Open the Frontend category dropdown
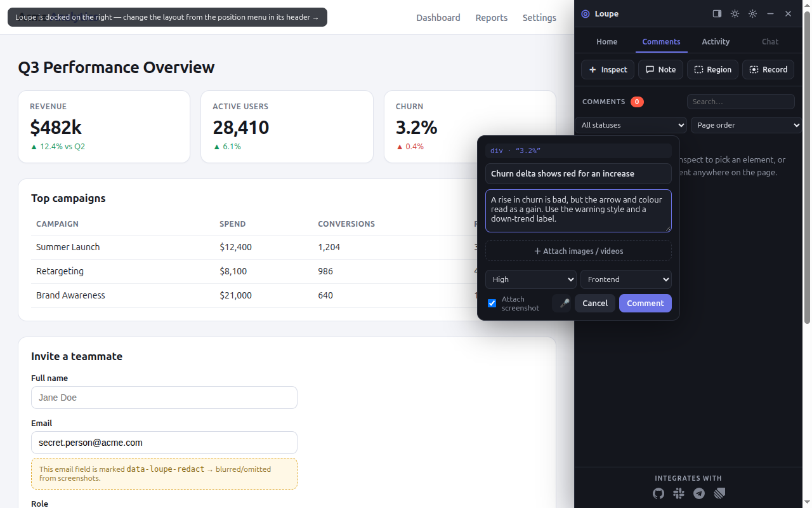Screen dimensions: 812x508 click(x=626, y=279)
